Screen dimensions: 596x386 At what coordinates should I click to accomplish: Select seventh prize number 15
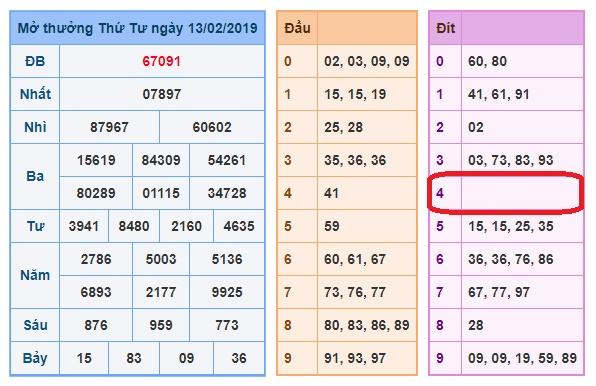84,358
